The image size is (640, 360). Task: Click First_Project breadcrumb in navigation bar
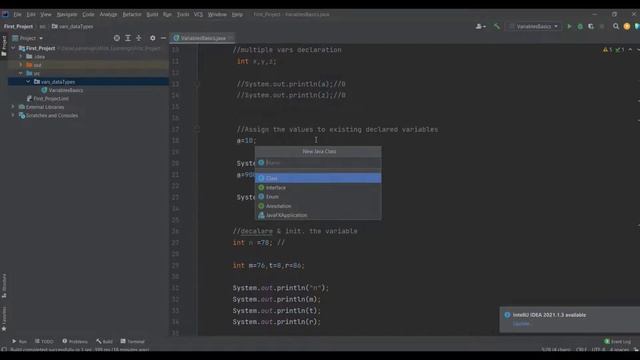(x=18, y=27)
